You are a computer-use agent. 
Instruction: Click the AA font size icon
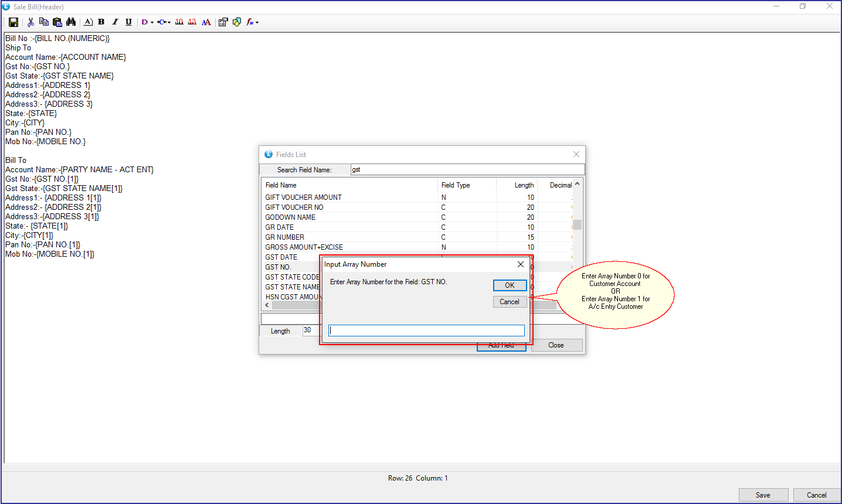pyautogui.click(x=206, y=22)
